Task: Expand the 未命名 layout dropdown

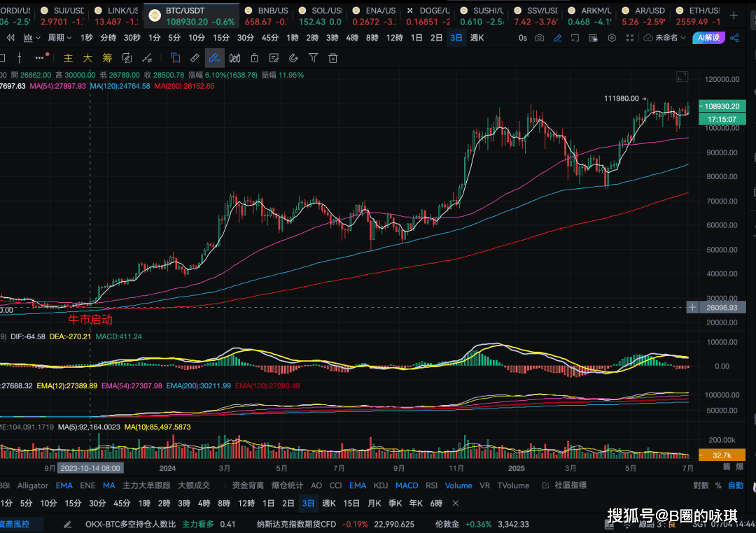Action: point(665,38)
